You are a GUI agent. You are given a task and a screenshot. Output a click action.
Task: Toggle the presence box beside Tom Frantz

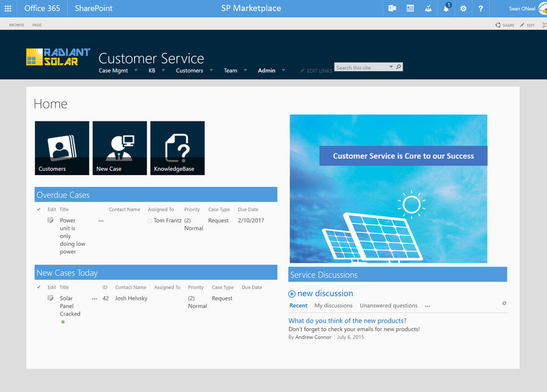150,220
